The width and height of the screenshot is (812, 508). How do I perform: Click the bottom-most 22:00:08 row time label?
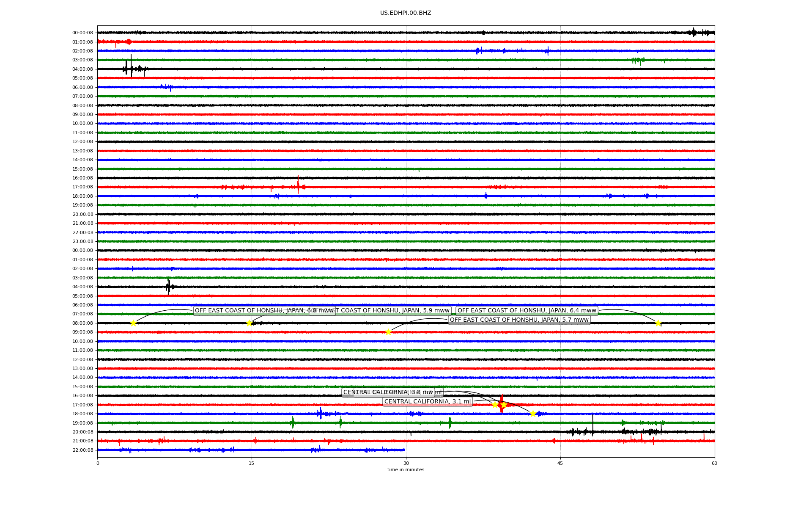(x=82, y=450)
